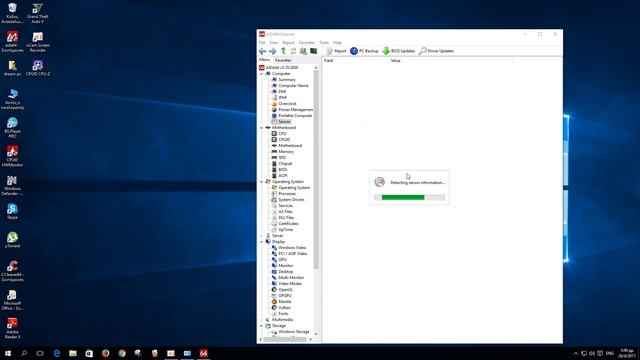Screen dimensions: 640x360
Task: Select System Drivers in the tree
Action: [291, 200]
